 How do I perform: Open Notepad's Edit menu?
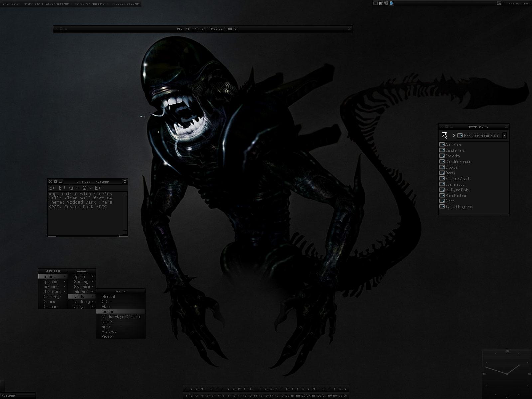click(62, 188)
